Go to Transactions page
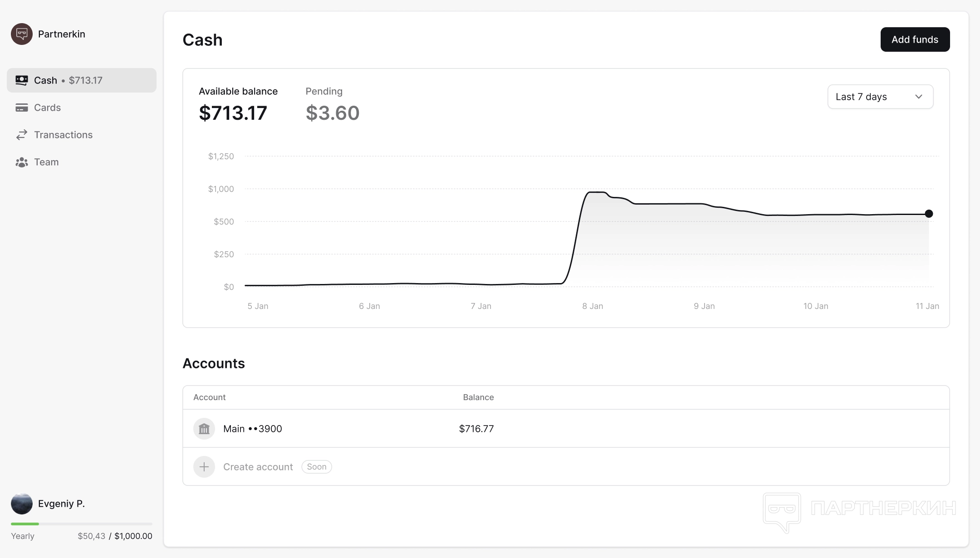 [x=63, y=135]
